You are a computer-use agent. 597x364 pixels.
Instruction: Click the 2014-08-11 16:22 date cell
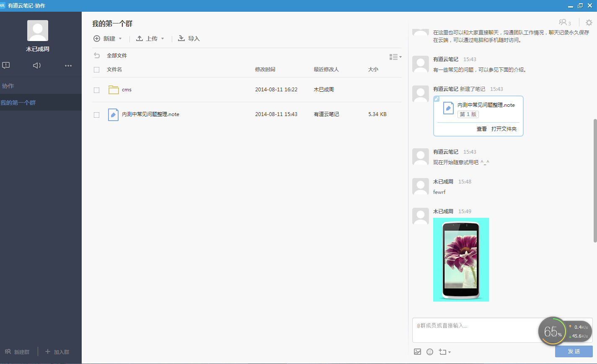pos(276,90)
